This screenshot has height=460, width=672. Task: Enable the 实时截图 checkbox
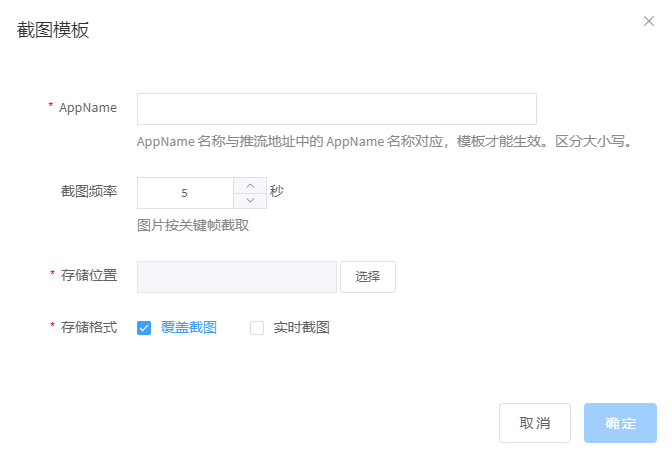257,327
